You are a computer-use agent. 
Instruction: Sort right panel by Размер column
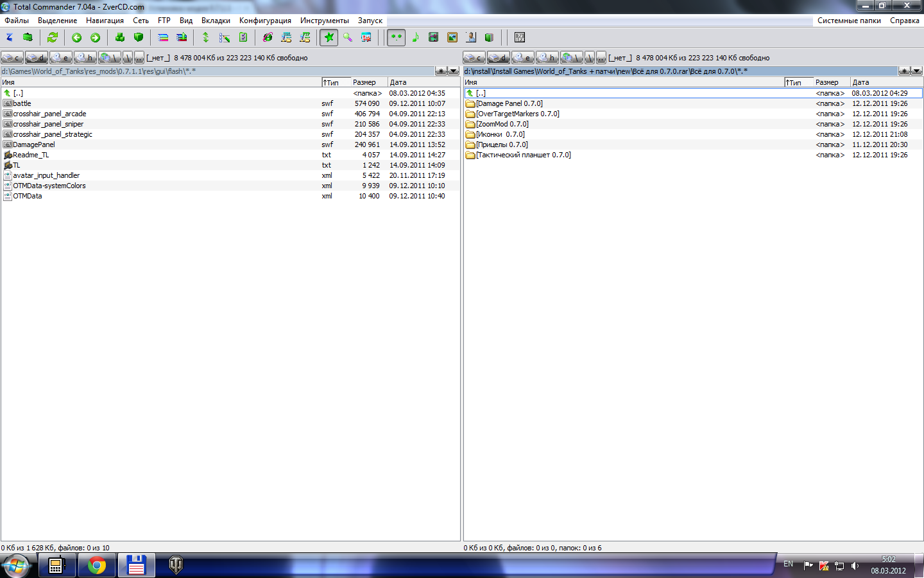point(832,82)
